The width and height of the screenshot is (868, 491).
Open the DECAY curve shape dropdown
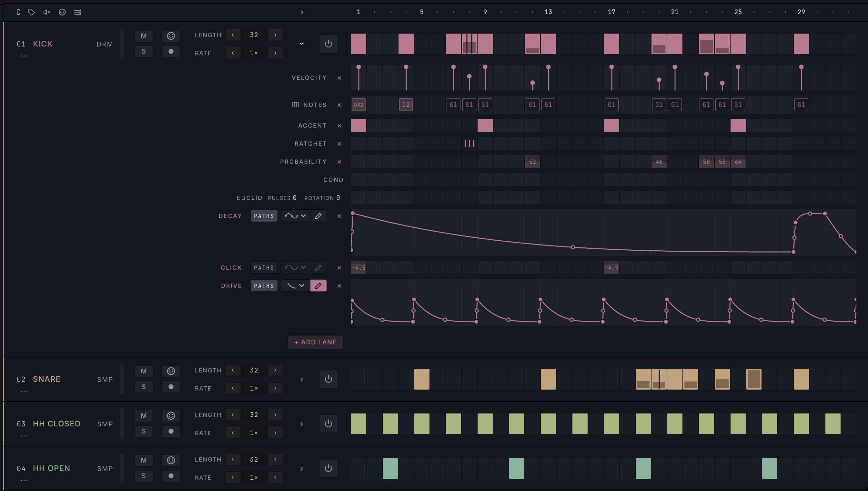tap(296, 216)
